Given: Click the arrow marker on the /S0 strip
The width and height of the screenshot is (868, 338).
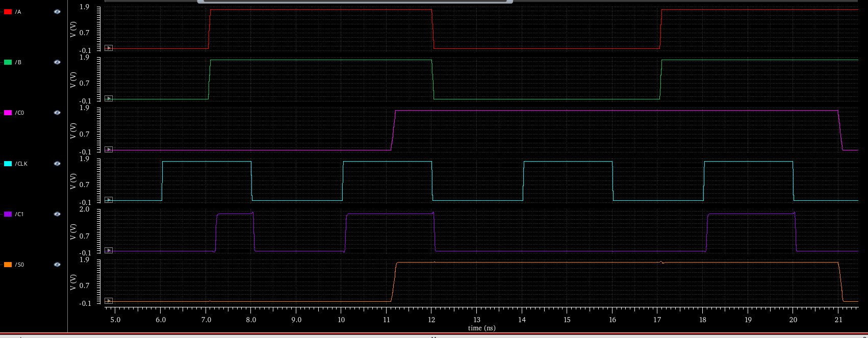Looking at the screenshot, I should tap(108, 301).
